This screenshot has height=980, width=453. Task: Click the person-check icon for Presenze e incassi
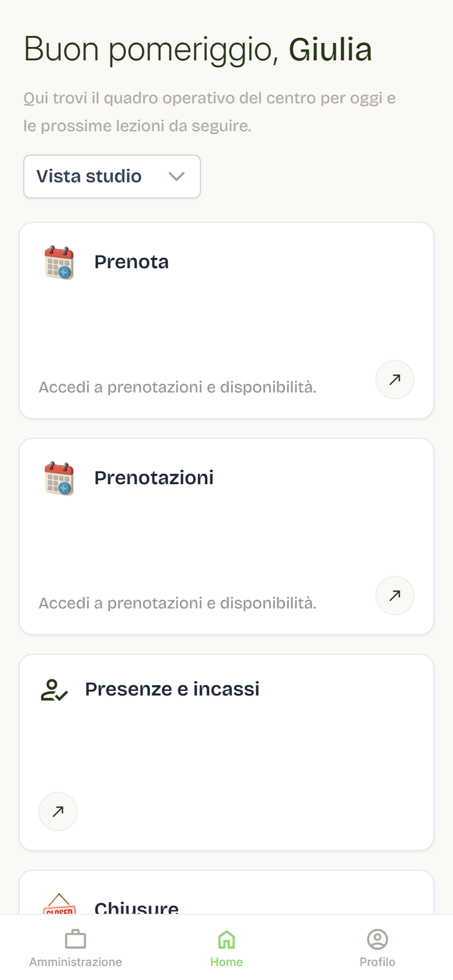(55, 690)
